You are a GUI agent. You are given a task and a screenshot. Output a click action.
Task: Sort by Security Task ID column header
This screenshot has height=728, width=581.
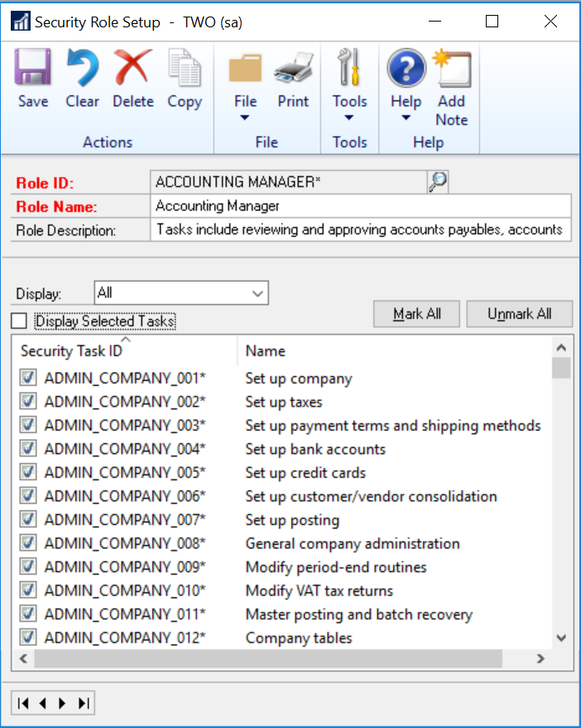[71, 351]
